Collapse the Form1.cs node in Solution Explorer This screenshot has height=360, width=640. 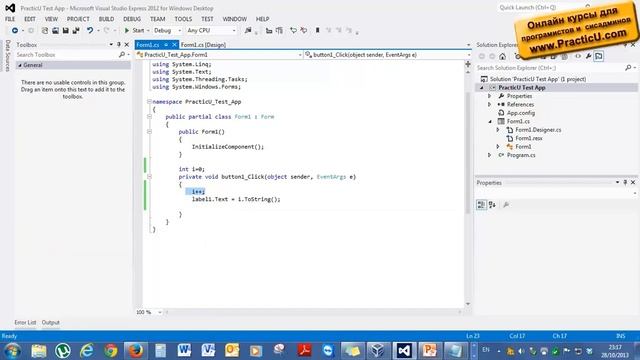[490, 122]
